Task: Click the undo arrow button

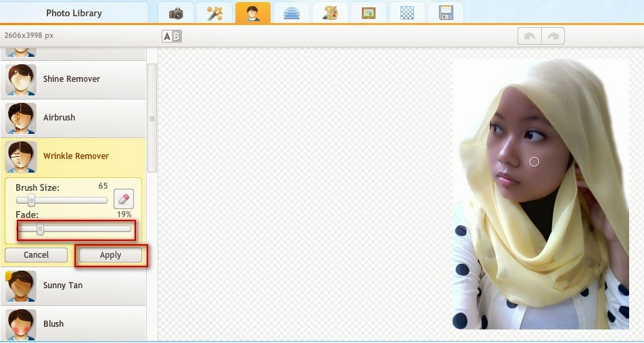Action: point(530,36)
